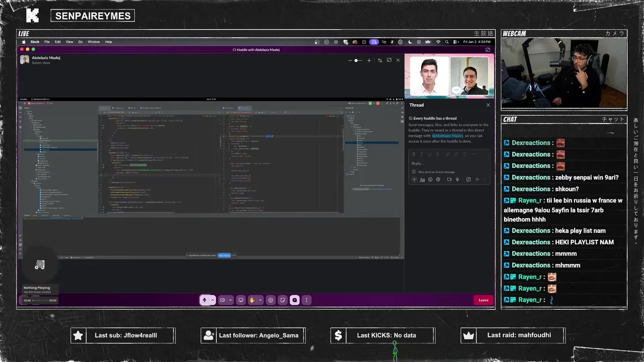Open slash shortcuts in reply composer
The width and height of the screenshot is (644, 362).
click(x=468, y=179)
